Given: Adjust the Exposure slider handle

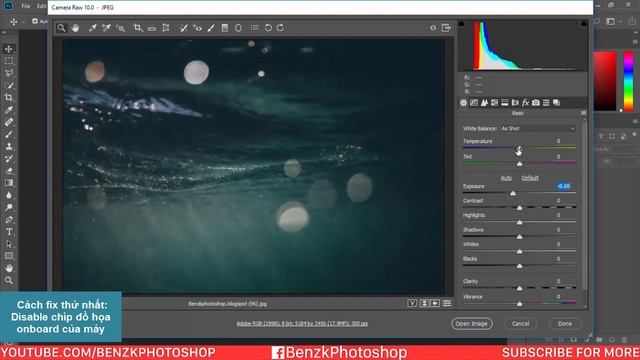Looking at the screenshot, I should point(513,193).
